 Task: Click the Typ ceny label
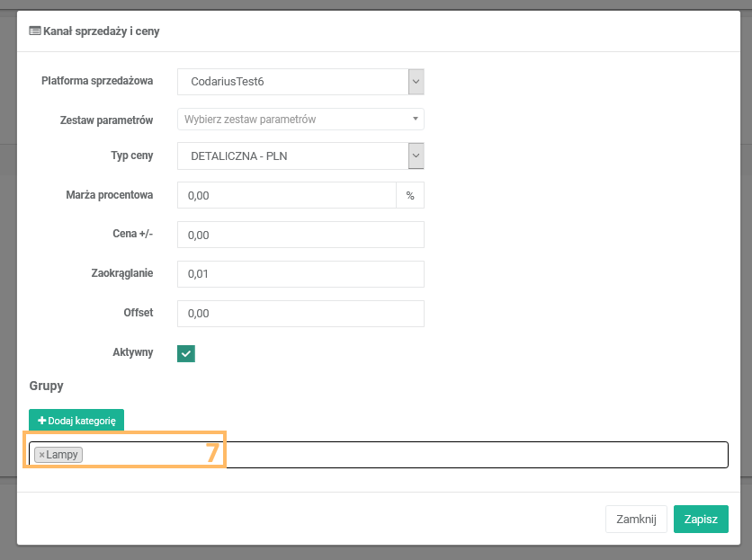(131, 156)
